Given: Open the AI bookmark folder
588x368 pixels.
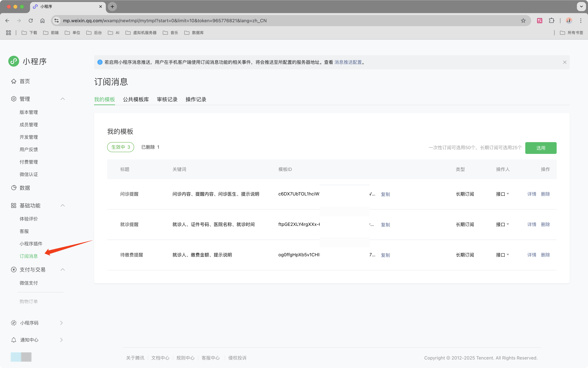Looking at the screenshot, I should pos(114,33).
